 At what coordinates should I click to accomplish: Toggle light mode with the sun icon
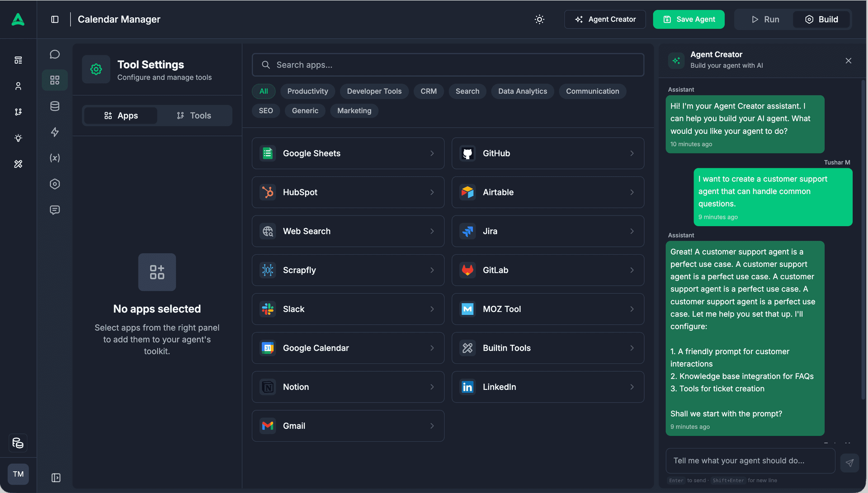click(539, 19)
